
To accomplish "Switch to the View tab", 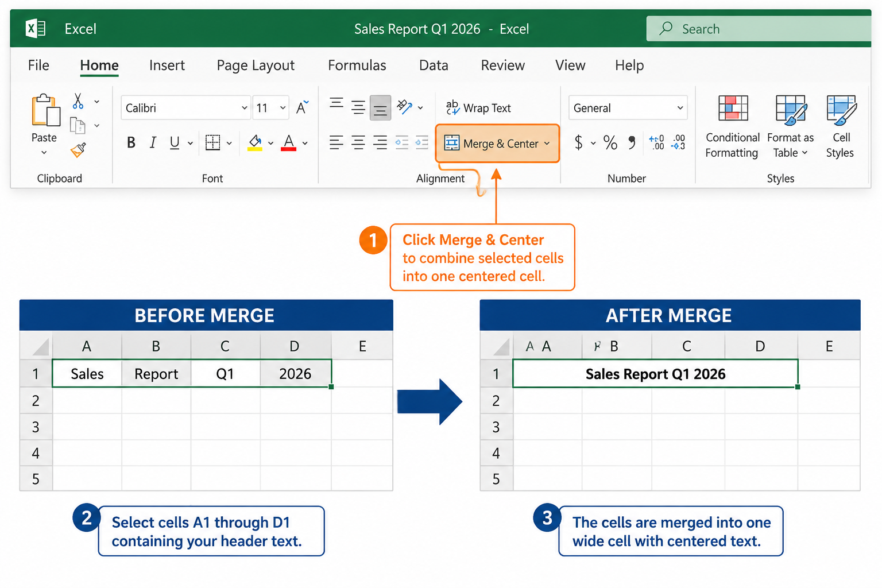I will point(570,65).
